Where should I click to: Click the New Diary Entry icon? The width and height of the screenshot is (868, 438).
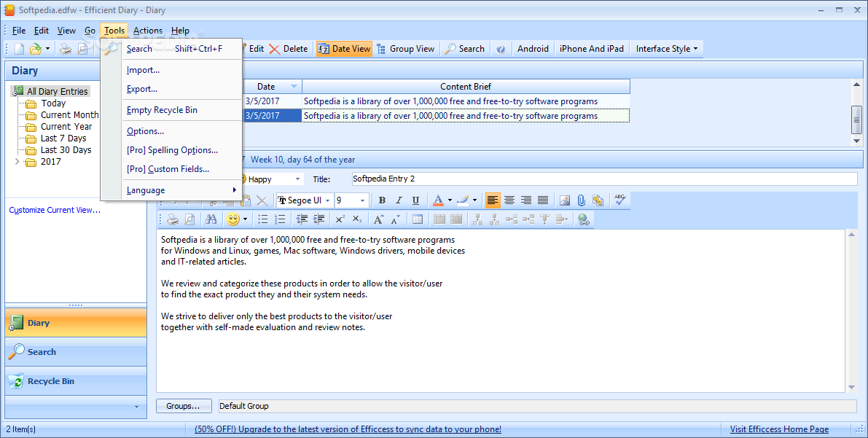point(20,49)
